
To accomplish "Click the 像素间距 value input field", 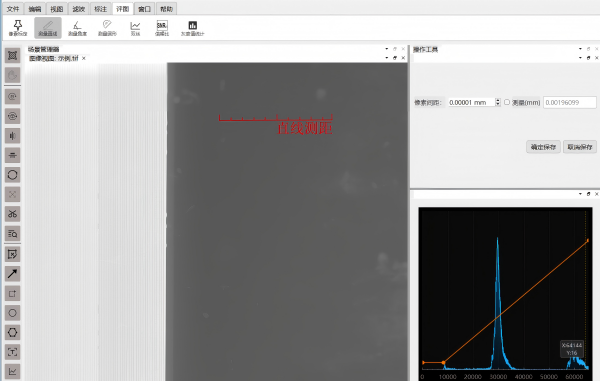I will (x=471, y=103).
